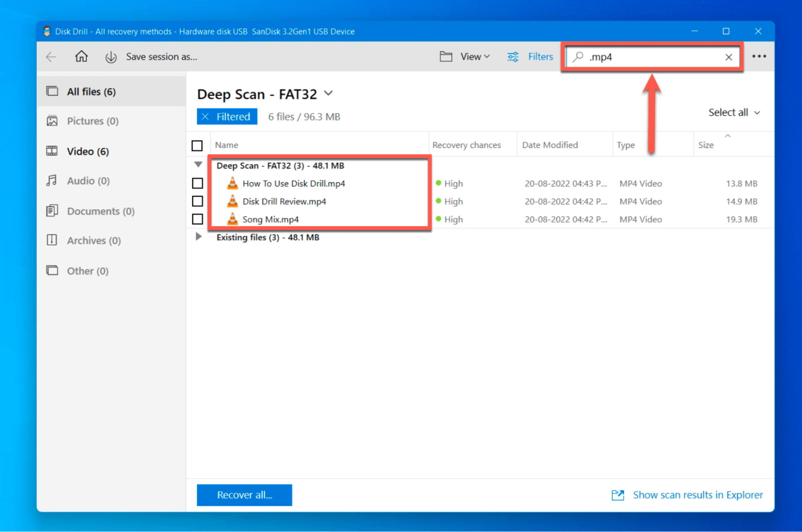This screenshot has width=802, height=532.
Task: Select Other (0) category
Action: click(111, 271)
